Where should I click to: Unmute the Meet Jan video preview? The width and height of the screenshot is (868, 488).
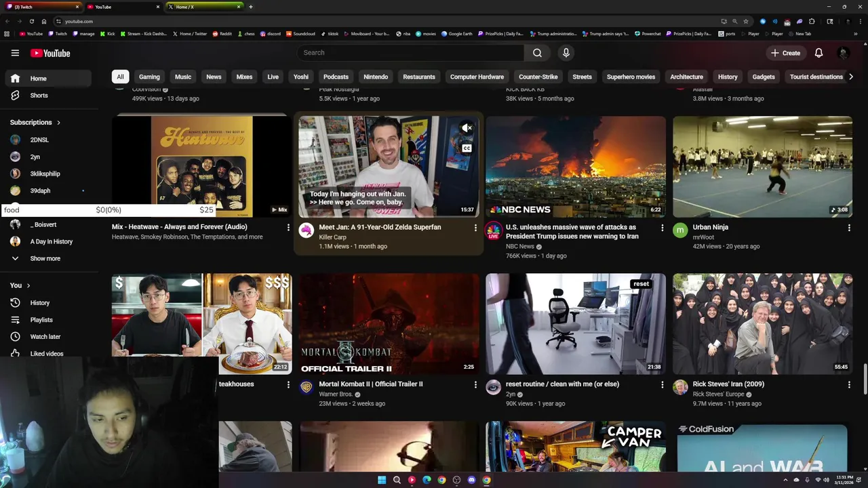(x=467, y=128)
